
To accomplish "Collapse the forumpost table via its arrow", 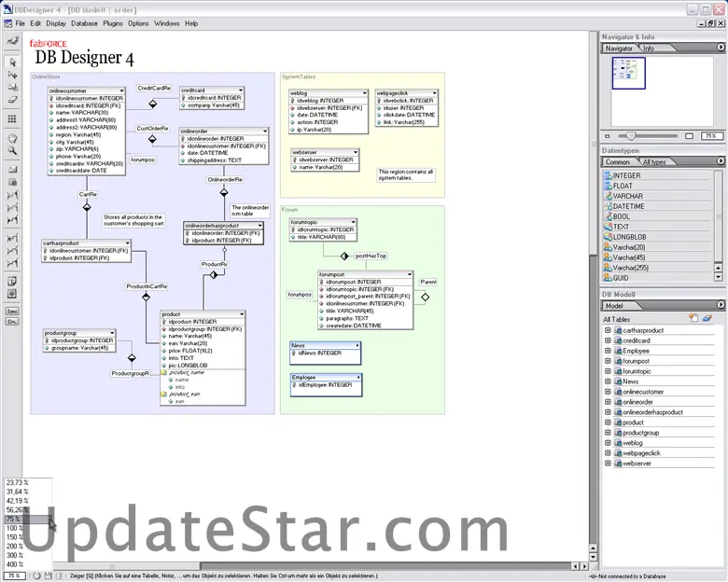I will pos(410,275).
